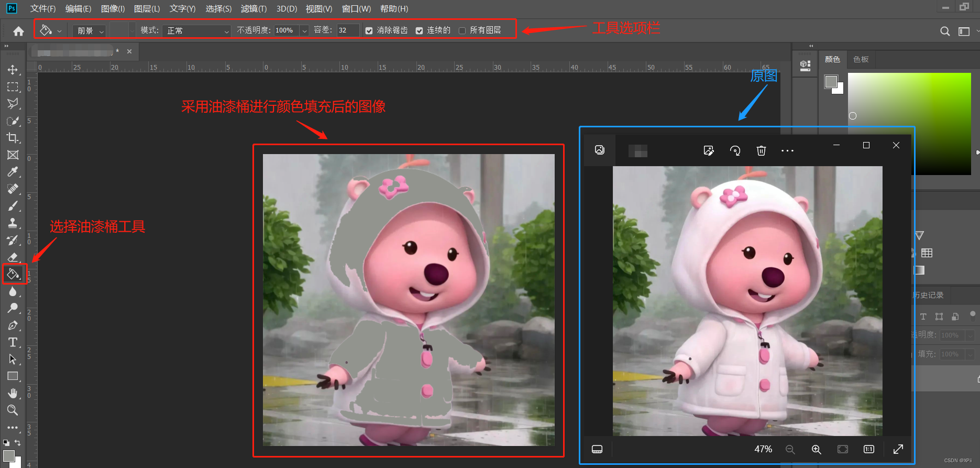Open Photoshop search magnifier icon
980x468 pixels.
point(945,31)
